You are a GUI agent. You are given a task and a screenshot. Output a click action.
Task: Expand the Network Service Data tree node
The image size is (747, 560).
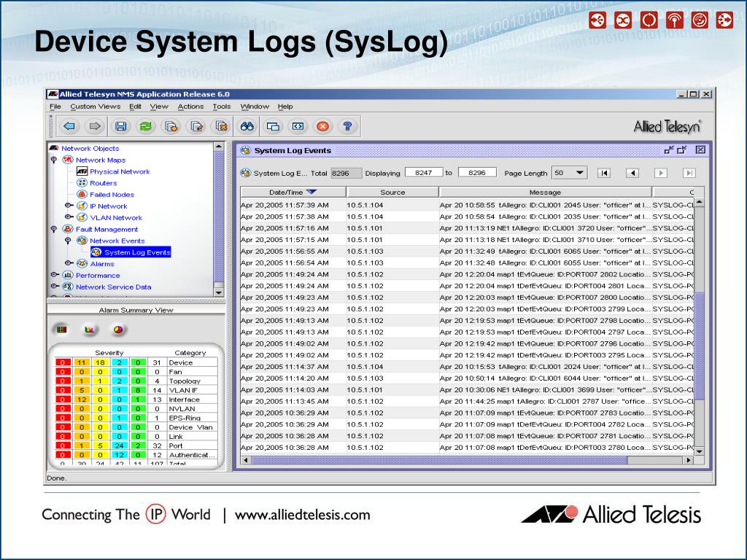54,286
